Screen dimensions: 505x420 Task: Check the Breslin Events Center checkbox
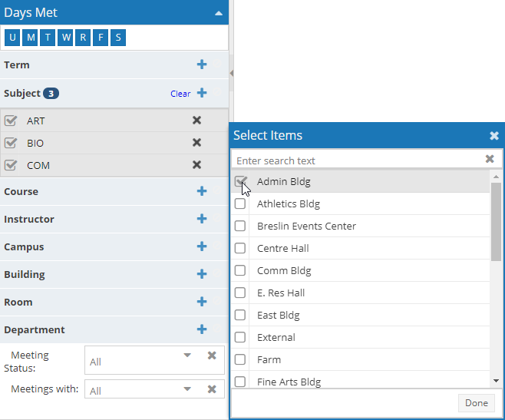point(240,226)
